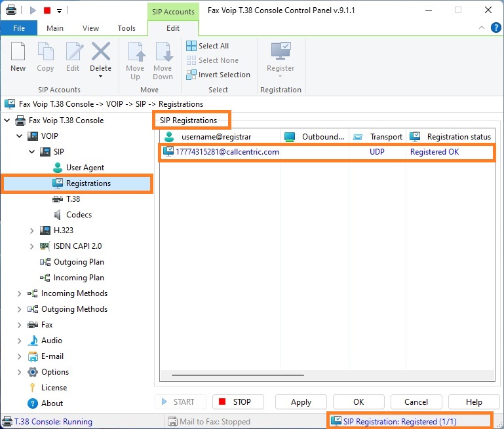Sort by username@registrar column header
504x429 pixels.
tap(220, 137)
